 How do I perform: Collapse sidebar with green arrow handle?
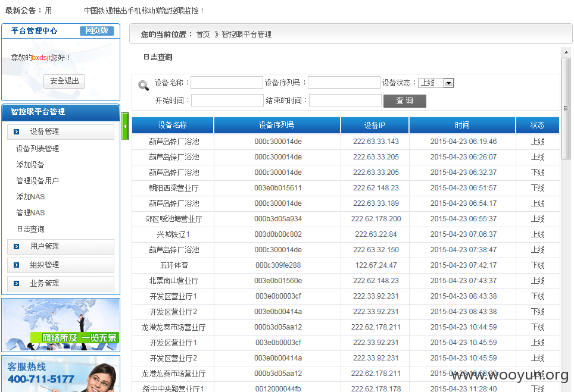point(125,126)
